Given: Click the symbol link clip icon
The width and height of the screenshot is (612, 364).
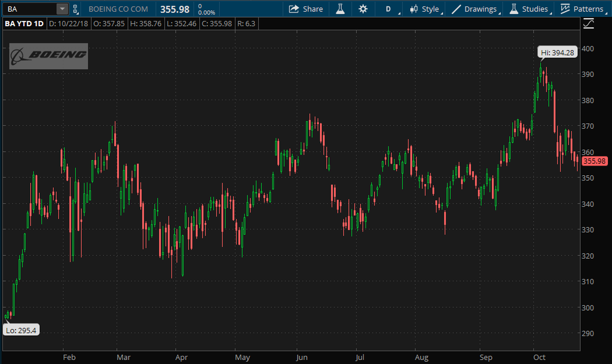Looking at the screenshot, I should [x=75, y=9].
